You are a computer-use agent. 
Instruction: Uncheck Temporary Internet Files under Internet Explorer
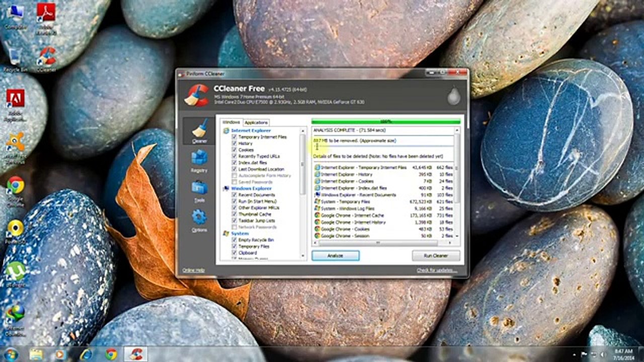tap(234, 137)
